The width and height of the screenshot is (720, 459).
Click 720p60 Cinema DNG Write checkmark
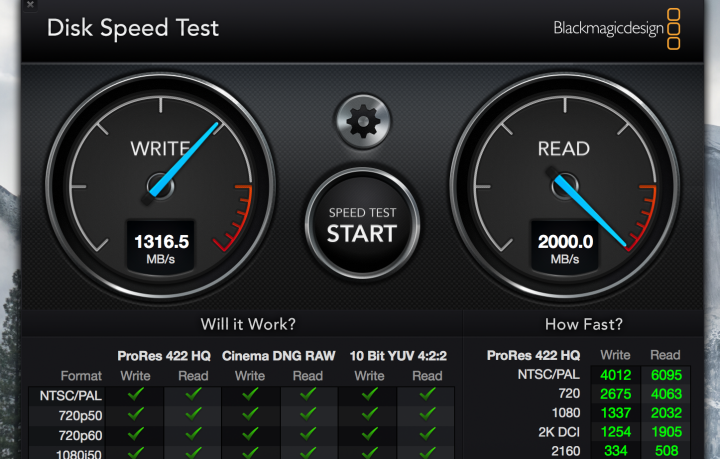(x=250, y=433)
